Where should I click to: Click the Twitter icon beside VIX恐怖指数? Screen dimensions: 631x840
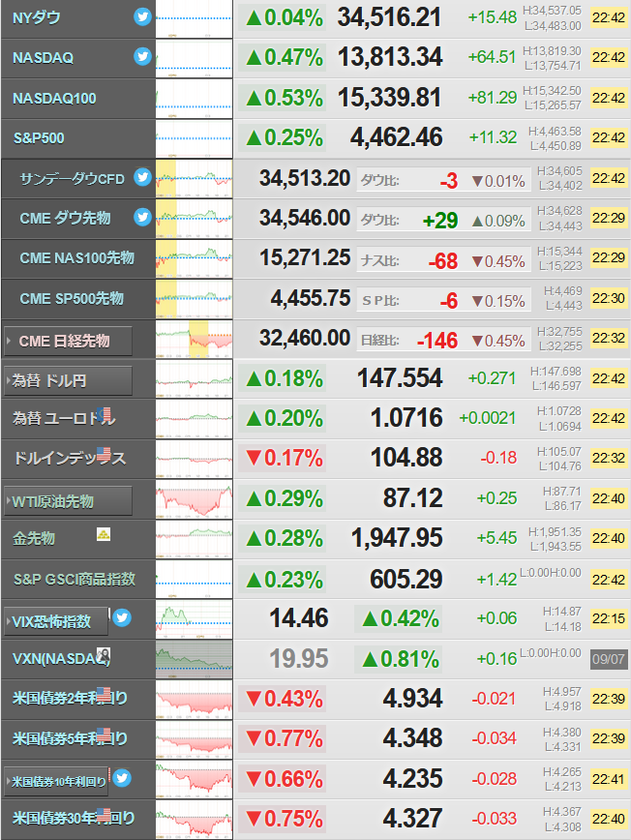122,617
